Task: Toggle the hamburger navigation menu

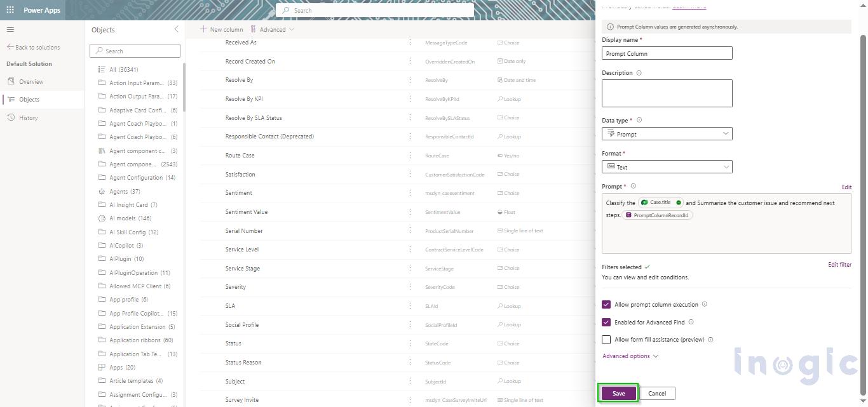Action: point(10,30)
